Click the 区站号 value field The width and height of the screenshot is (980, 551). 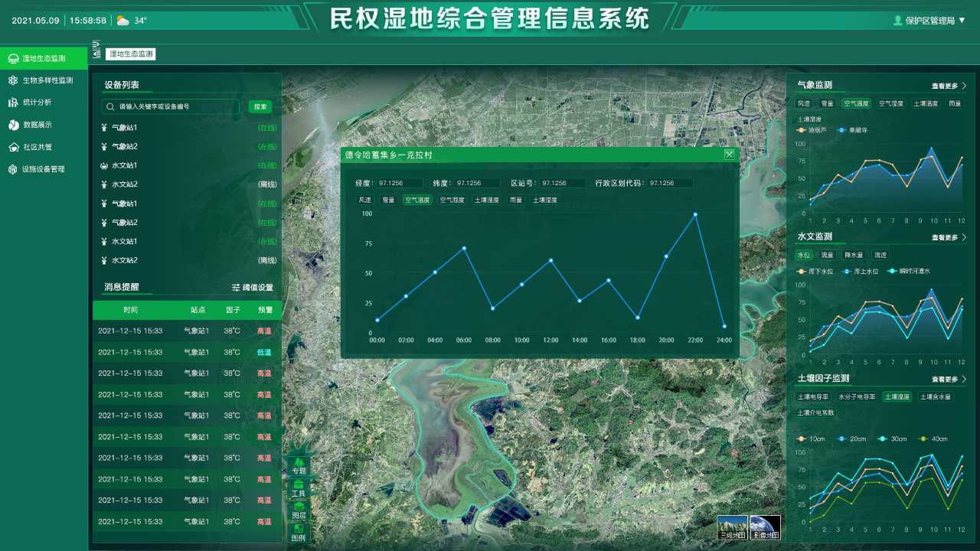(563, 183)
